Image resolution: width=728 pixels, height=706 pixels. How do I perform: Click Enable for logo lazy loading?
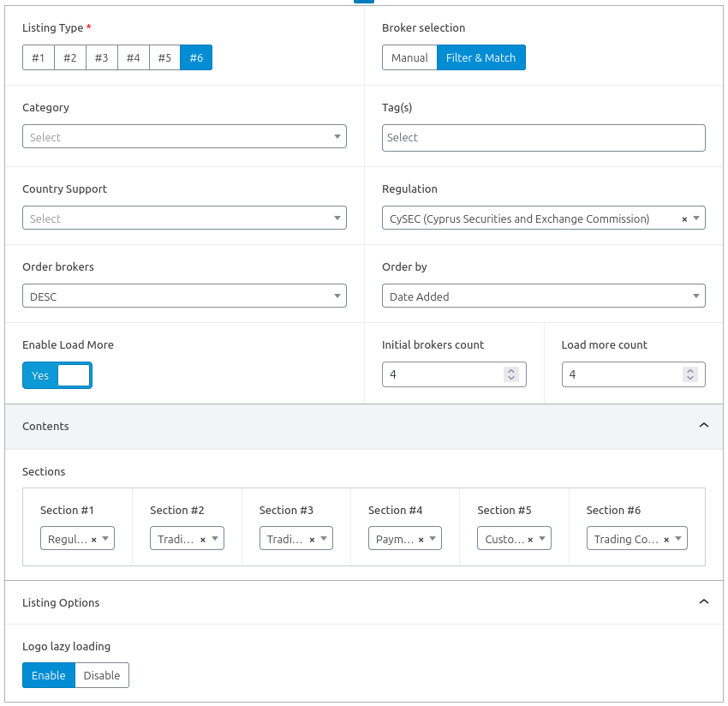[49, 675]
